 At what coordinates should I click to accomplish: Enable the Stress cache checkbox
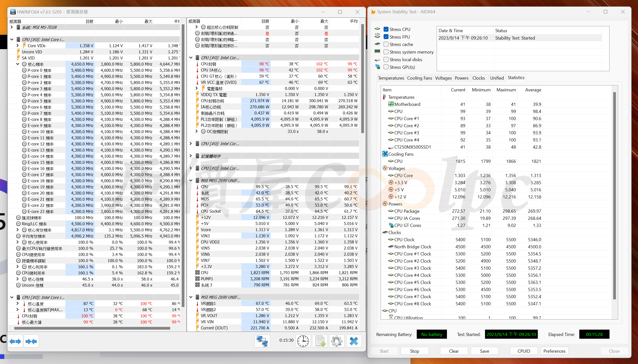[x=386, y=44]
